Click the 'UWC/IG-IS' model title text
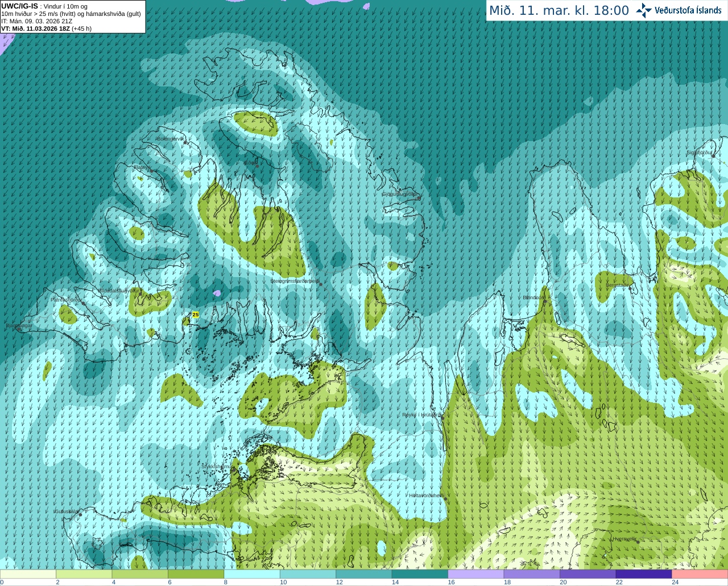Image resolution: width=728 pixels, height=586 pixels. 19,6
